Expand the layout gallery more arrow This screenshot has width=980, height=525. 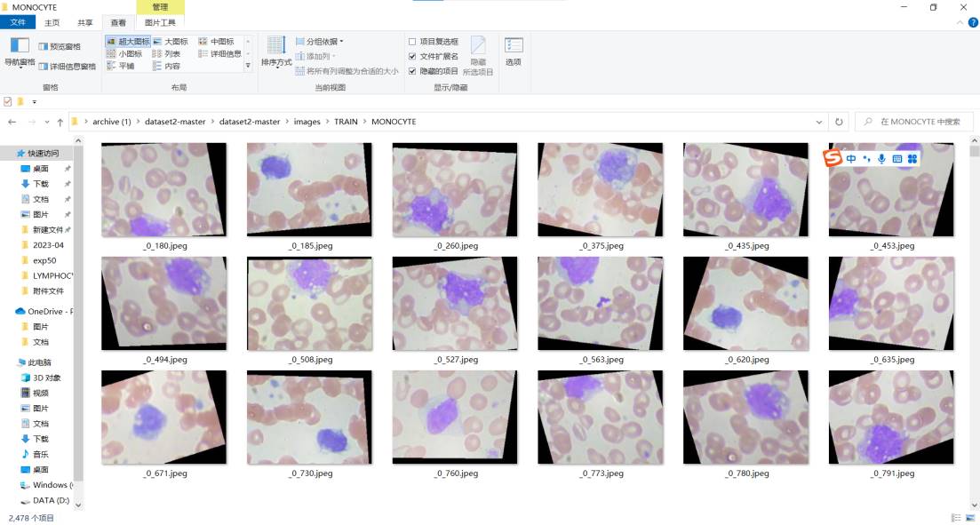point(249,65)
